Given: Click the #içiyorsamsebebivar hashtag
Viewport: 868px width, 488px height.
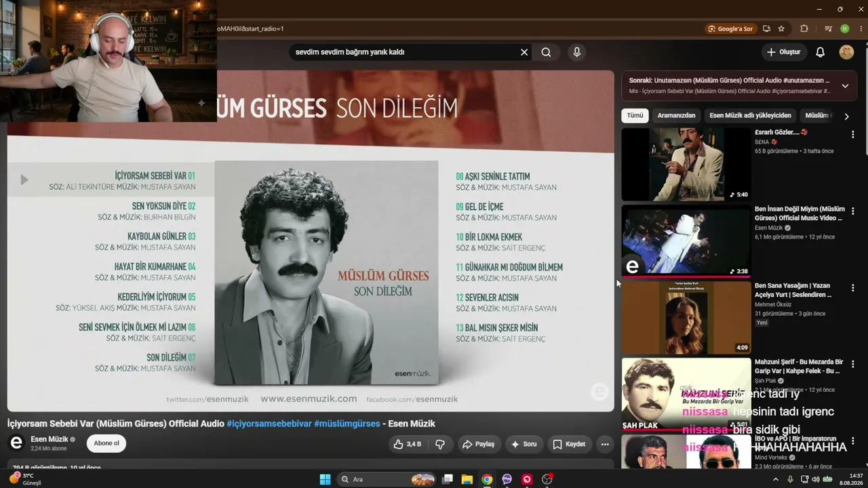Looking at the screenshot, I should (x=269, y=424).
